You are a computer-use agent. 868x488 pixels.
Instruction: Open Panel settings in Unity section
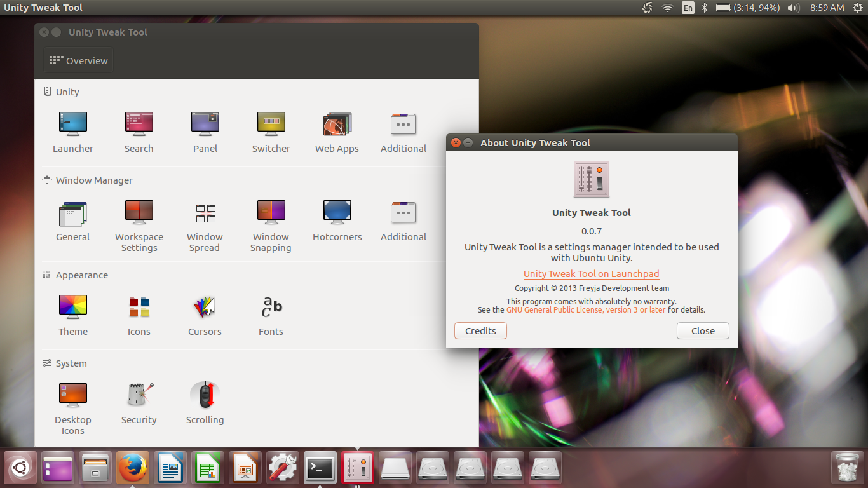point(205,132)
